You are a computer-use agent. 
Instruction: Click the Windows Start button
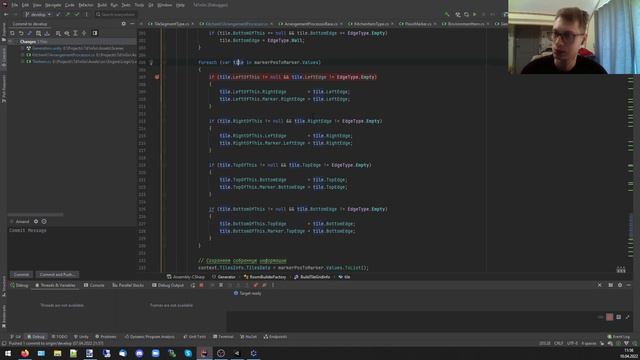point(8,353)
